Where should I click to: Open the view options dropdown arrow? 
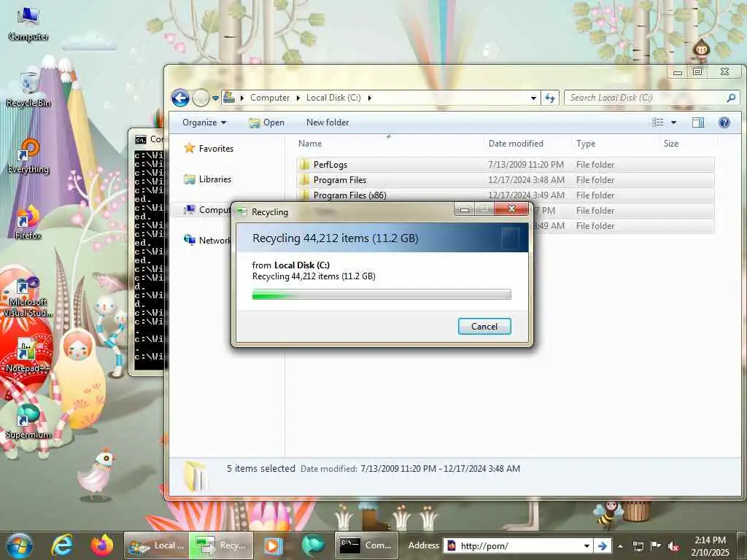pos(673,122)
